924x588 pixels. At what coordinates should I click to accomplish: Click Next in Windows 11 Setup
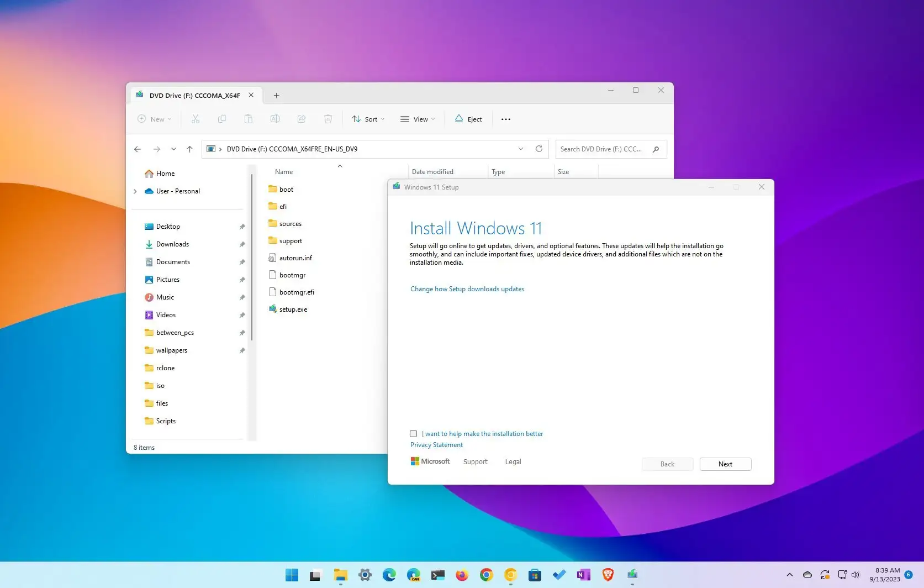coord(725,464)
